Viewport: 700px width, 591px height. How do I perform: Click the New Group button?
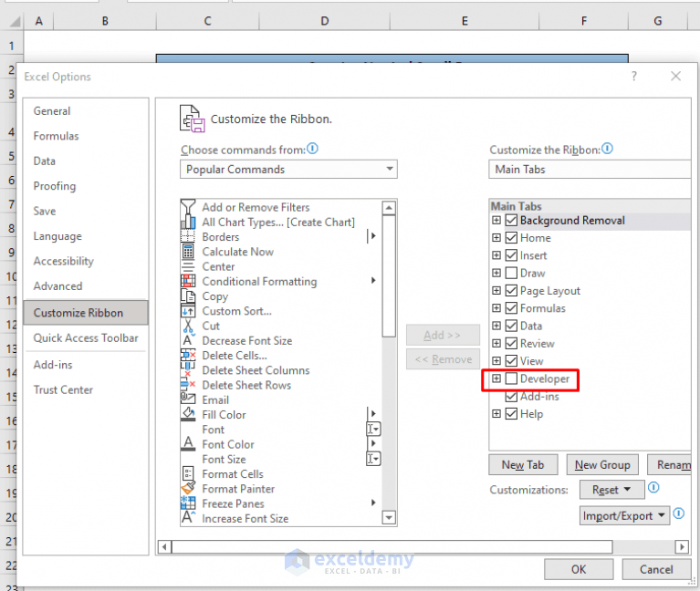tap(602, 465)
